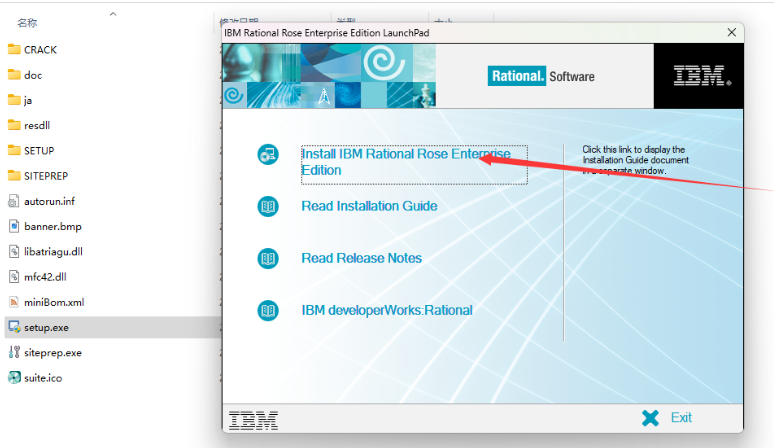Click the SETUP folder icon
The height and width of the screenshot is (448, 774).
(x=14, y=150)
